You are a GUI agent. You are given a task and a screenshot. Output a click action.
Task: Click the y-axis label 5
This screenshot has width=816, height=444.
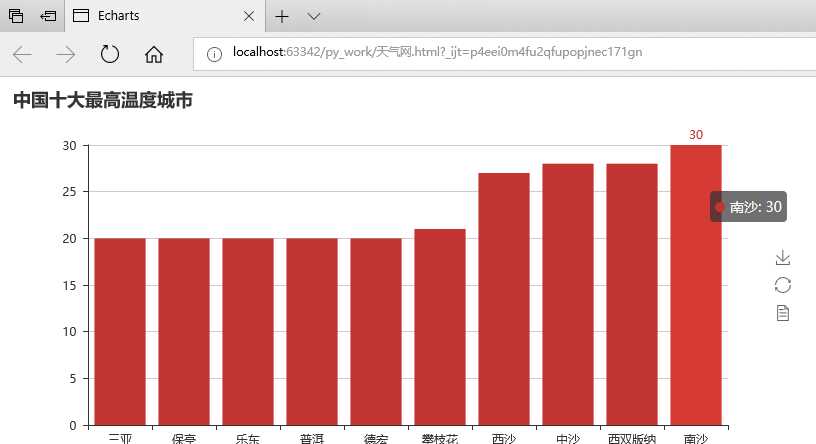[73, 378]
